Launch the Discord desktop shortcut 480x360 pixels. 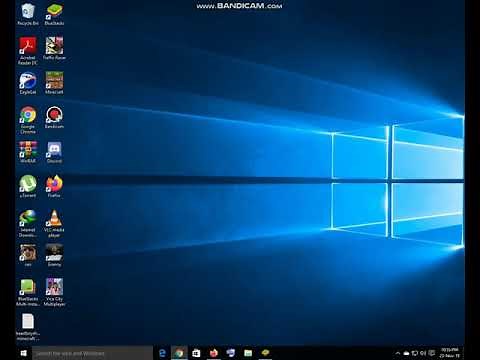pos(54,152)
